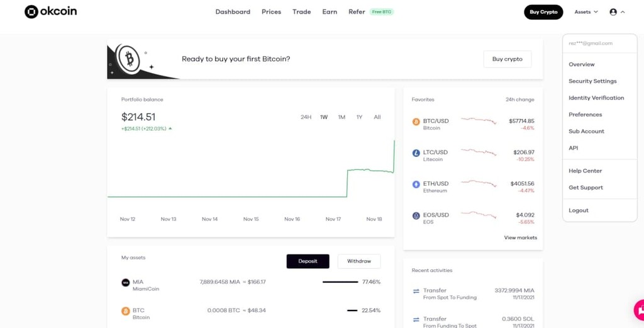Open the Trade navigation tab
The width and height of the screenshot is (644, 328).
pyautogui.click(x=301, y=12)
